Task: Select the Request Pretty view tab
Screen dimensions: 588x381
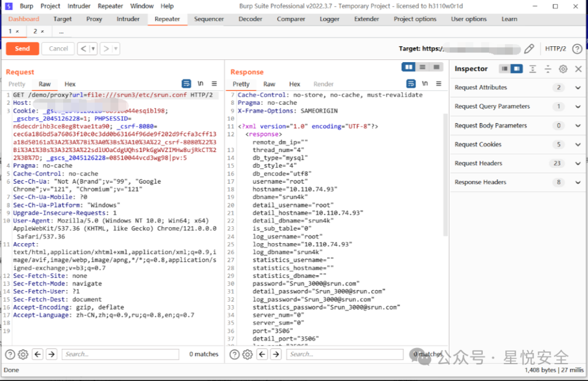Action: click(17, 84)
